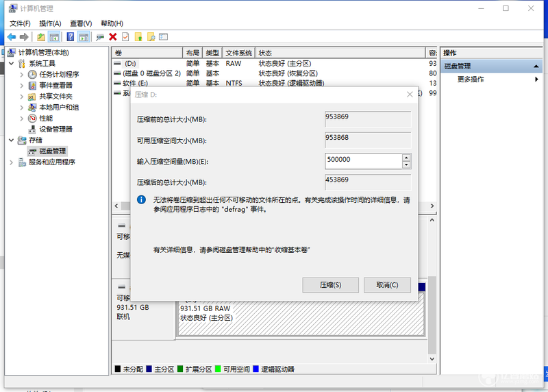
Task: Click the folder with green arrow icon
Action: 138,37
